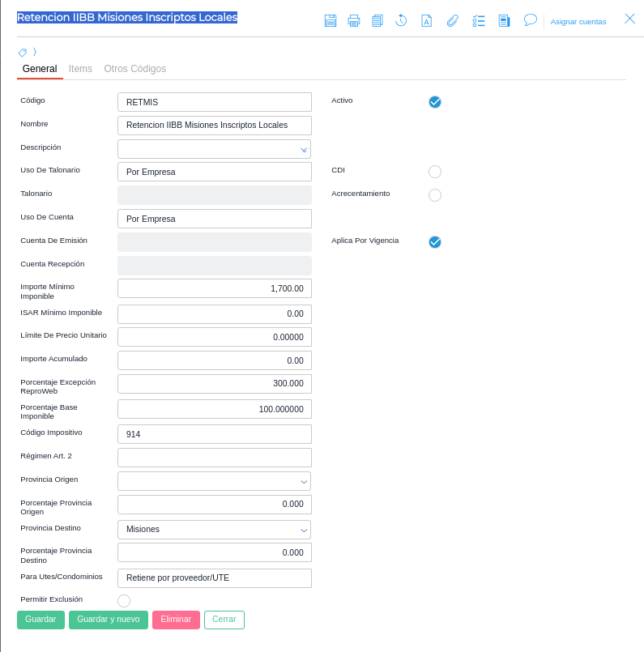Click the copy/duplicate record icon
Image resolution: width=644 pixels, height=652 pixels.
coord(377,21)
